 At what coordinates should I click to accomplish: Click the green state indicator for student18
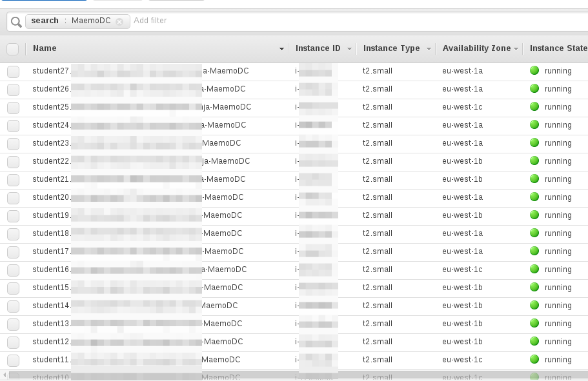[x=534, y=233]
